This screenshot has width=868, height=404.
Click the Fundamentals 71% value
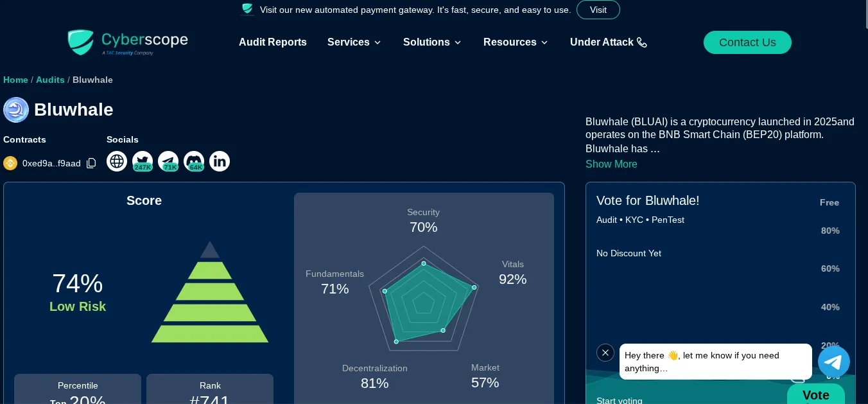pyautogui.click(x=335, y=289)
